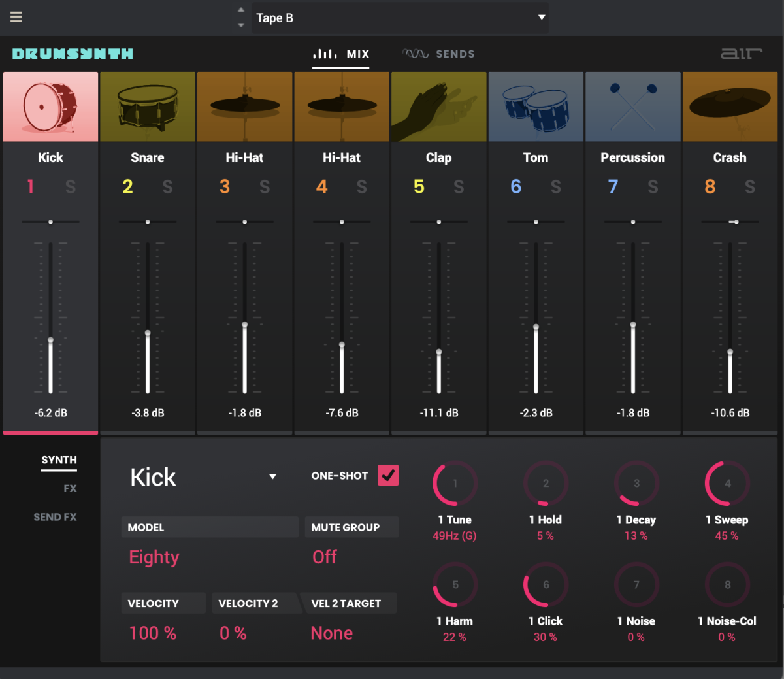Click the Tom volume fader handle
Viewport: 784px width, 679px height.
[x=536, y=327]
